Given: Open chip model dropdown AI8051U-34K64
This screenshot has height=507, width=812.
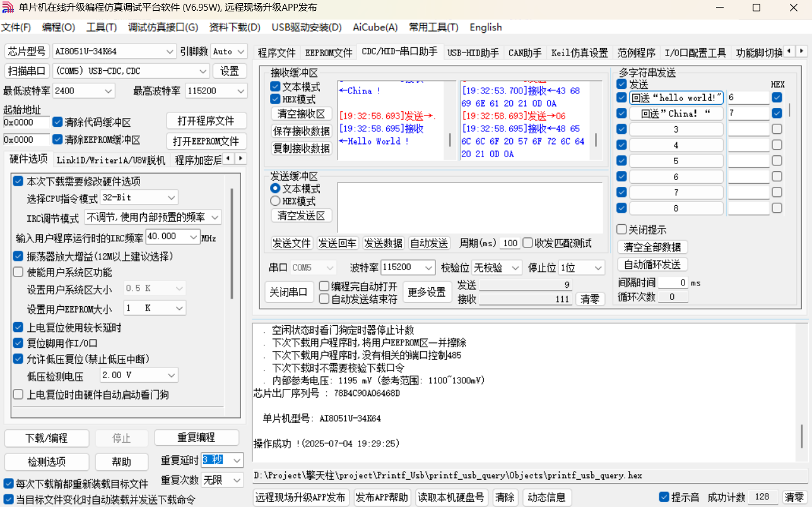Looking at the screenshot, I should pos(114,51).
